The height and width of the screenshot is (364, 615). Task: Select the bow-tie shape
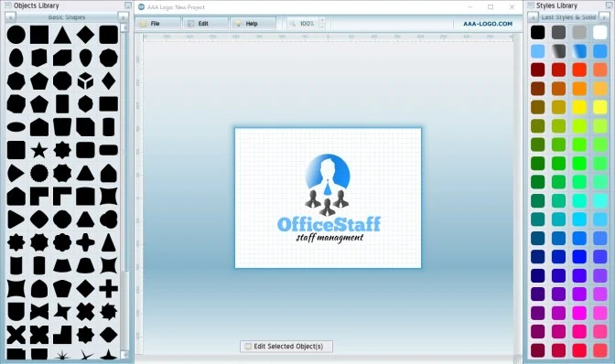coord(39,312)
